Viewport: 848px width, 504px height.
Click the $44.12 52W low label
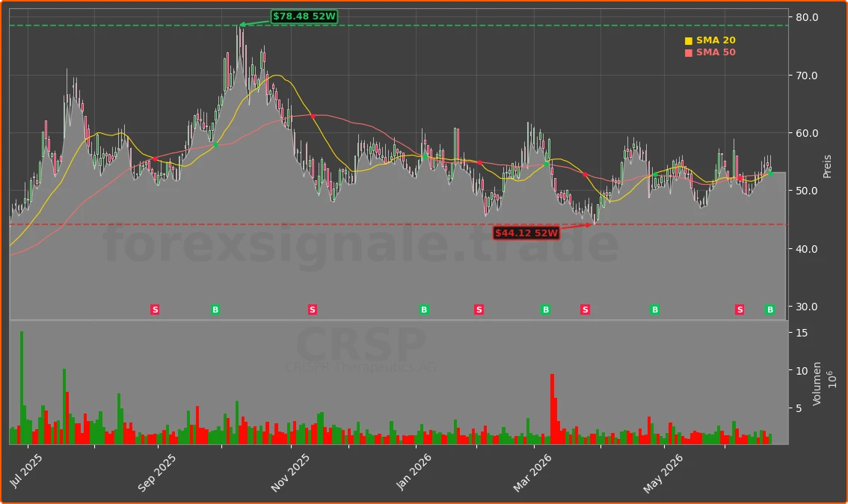click(526, 233)
